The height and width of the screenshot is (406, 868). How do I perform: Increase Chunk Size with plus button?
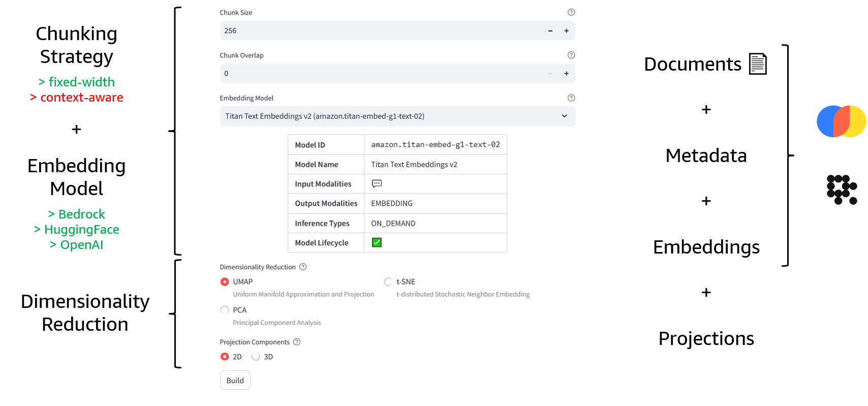[566, 30]
